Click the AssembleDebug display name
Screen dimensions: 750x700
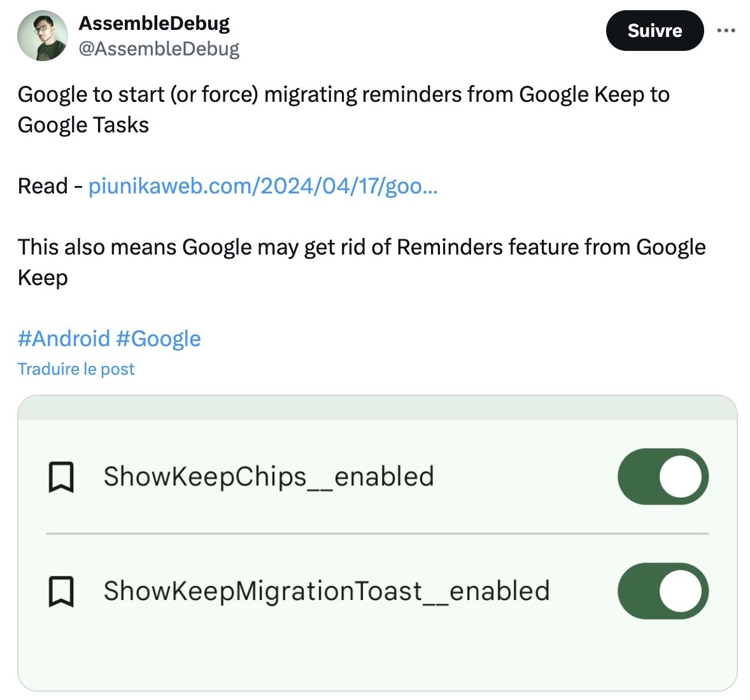(x=154, y=23)
